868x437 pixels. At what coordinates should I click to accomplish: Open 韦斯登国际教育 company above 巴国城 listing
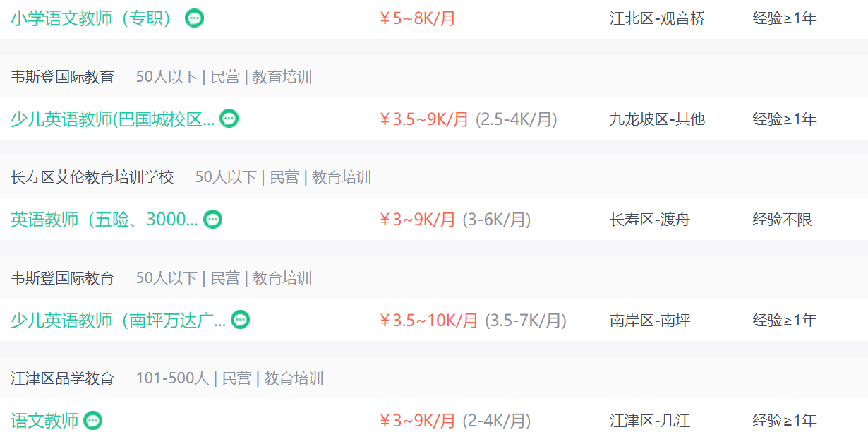[62, 77]
